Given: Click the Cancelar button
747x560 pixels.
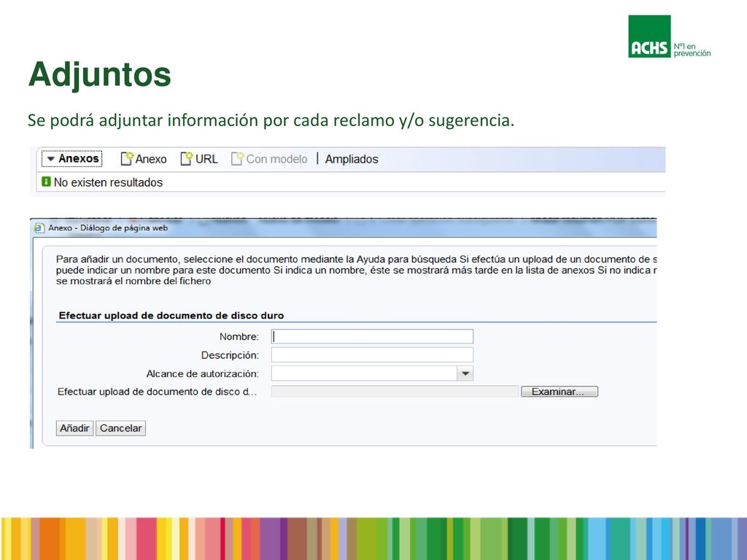Looking at the screenshot, I should coord(120,428).
